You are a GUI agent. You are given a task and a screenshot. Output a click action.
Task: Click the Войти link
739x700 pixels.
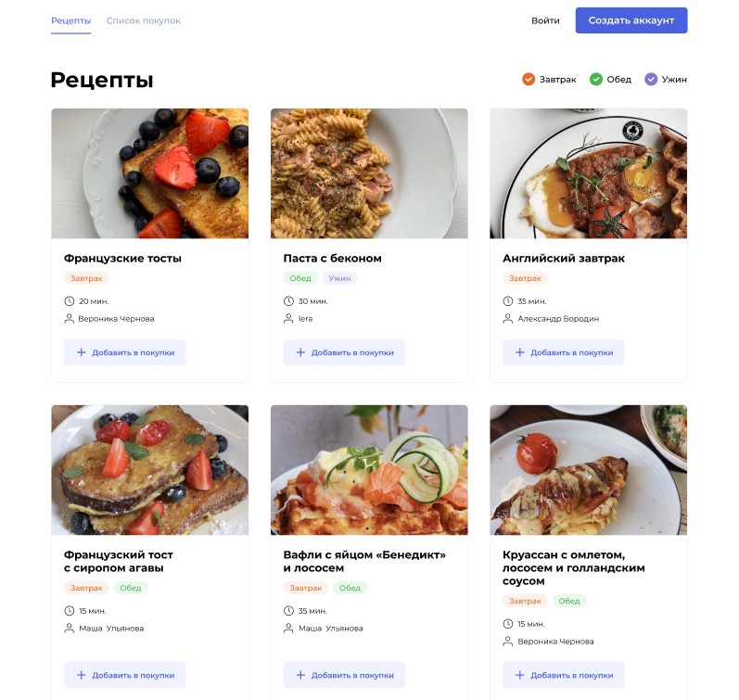pyautogui.click(x=545, y=20)
